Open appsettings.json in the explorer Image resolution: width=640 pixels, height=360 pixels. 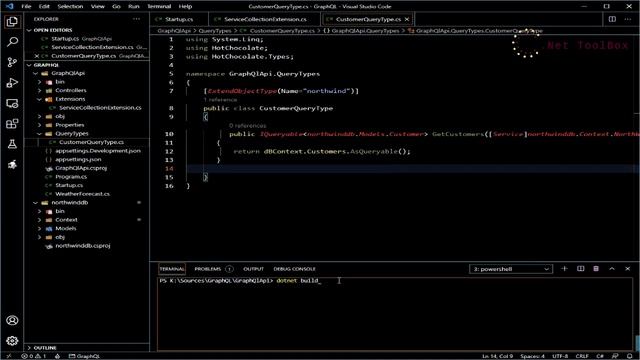point(78,160)
